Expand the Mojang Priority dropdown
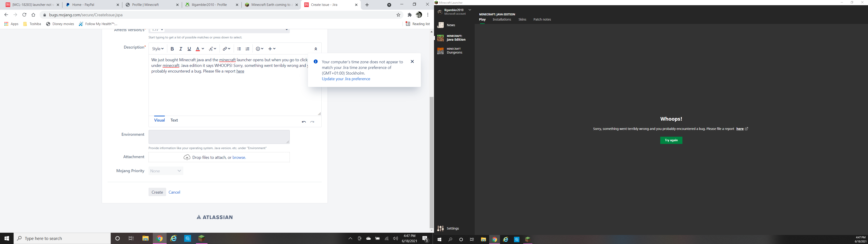This screenshot has height=244, width=868. 166,171
